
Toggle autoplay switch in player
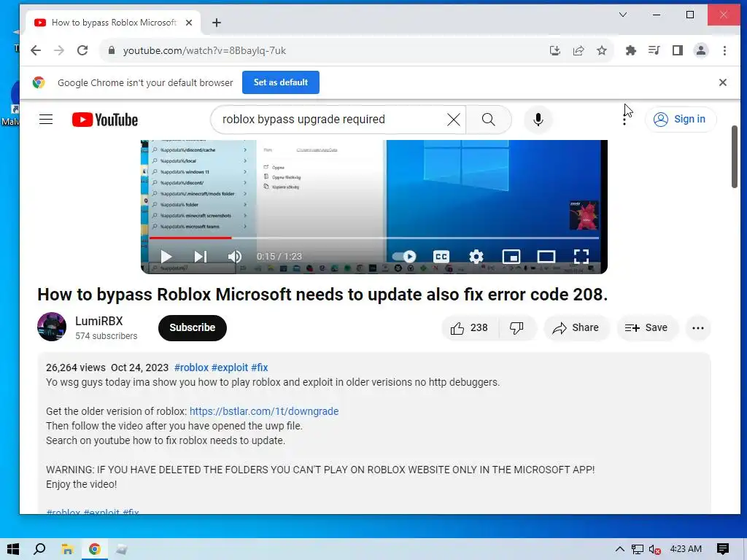(x=404, y=256)
